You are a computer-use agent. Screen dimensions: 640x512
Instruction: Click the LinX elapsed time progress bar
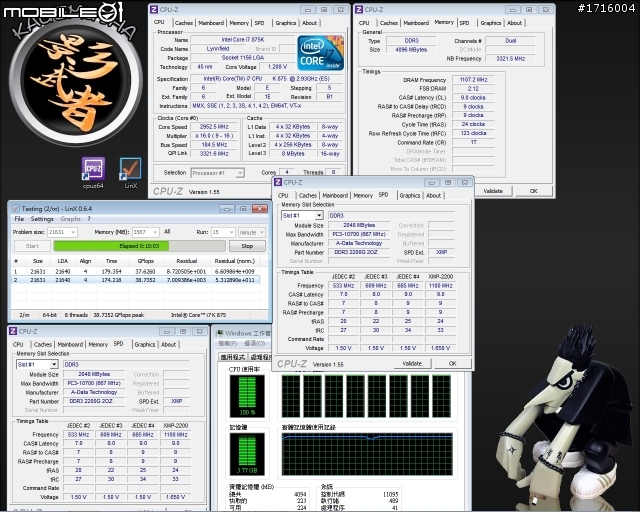click(x=140, y=246)
